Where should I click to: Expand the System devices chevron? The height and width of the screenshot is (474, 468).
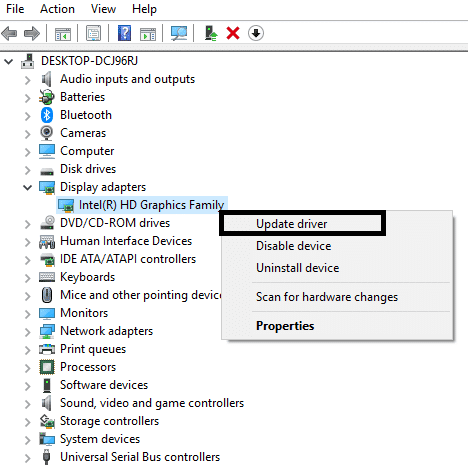[27, 440]
